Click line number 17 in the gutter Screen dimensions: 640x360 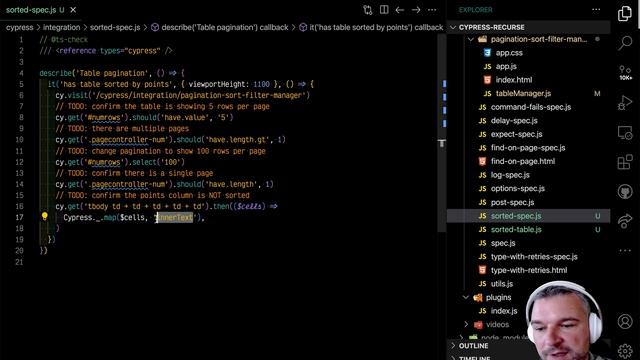point(19,218)
